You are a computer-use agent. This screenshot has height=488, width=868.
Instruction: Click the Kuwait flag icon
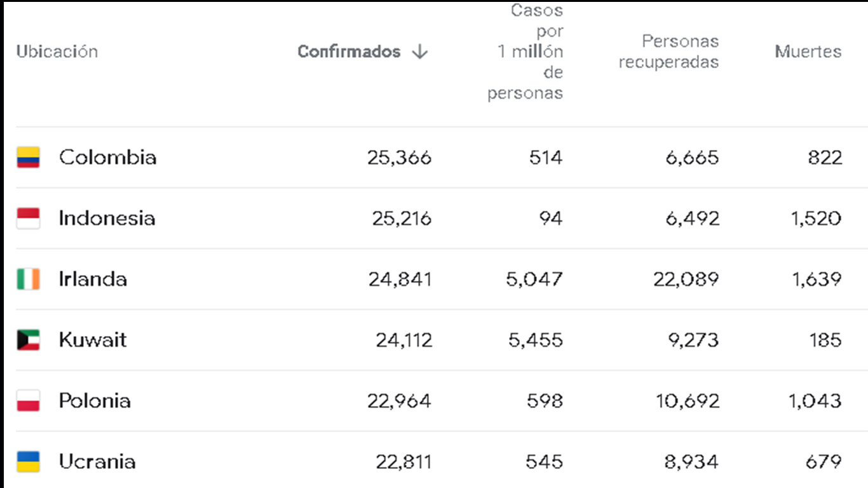[28, 340]
